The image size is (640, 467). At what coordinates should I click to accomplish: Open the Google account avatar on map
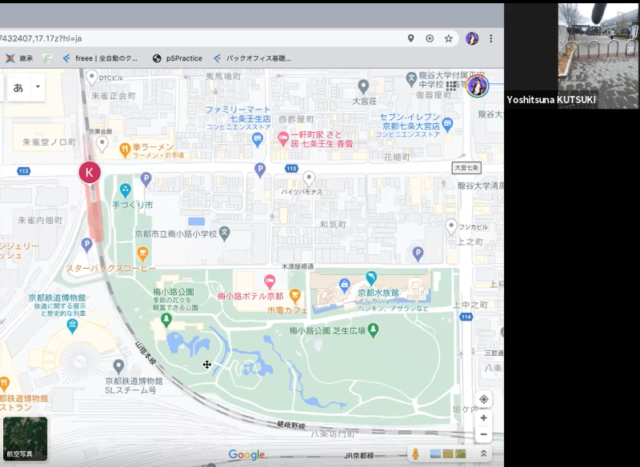pos(478,87)
